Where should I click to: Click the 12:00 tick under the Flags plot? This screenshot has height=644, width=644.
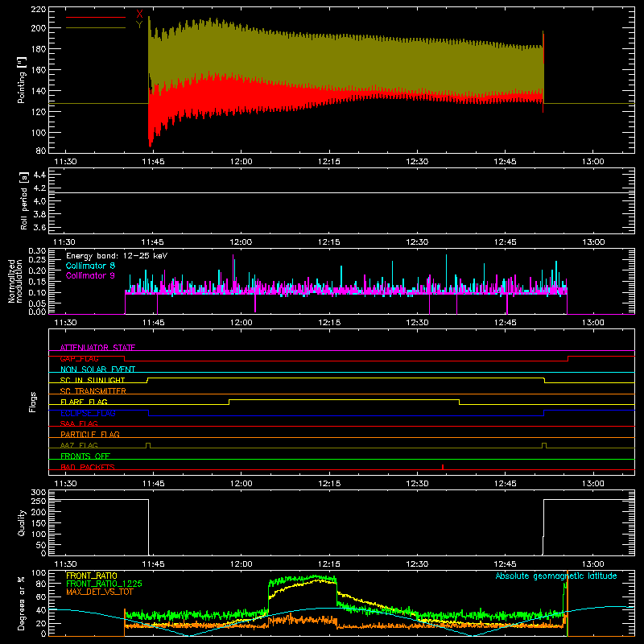click(241, 484)
